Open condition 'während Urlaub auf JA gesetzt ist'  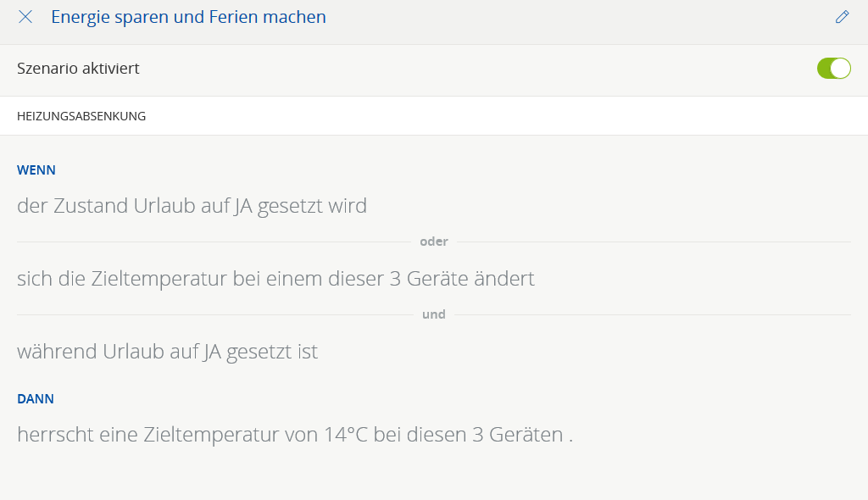167,352
